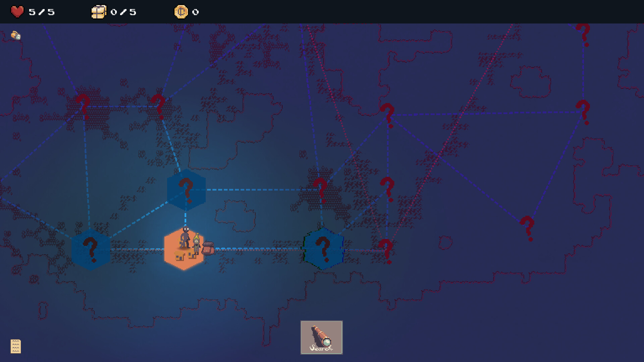This screenshot has height=362, width=644.
Task: Click the question mark cut off by top bar
Action: pyautogui.click(x=583, y=35)
